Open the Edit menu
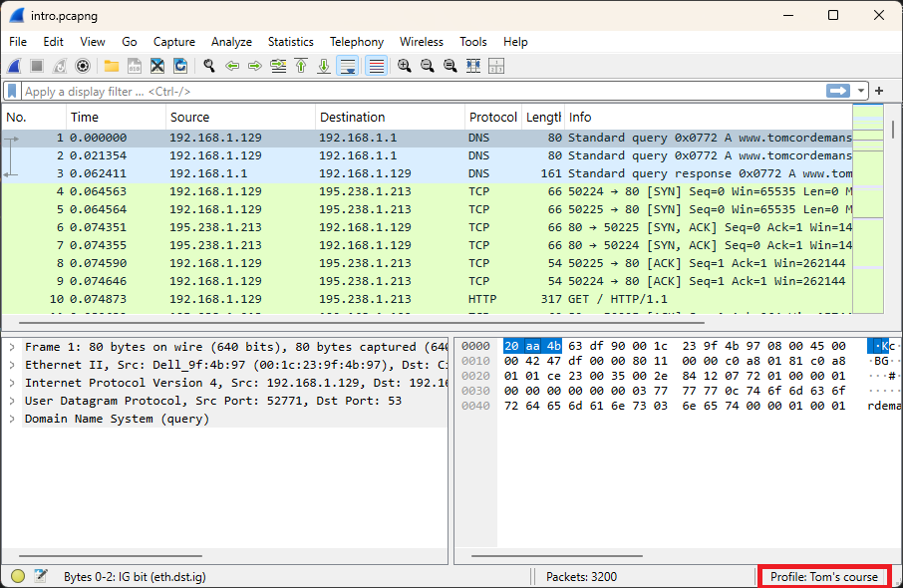This screenshot has width=903, height=588. coord(53,42)
